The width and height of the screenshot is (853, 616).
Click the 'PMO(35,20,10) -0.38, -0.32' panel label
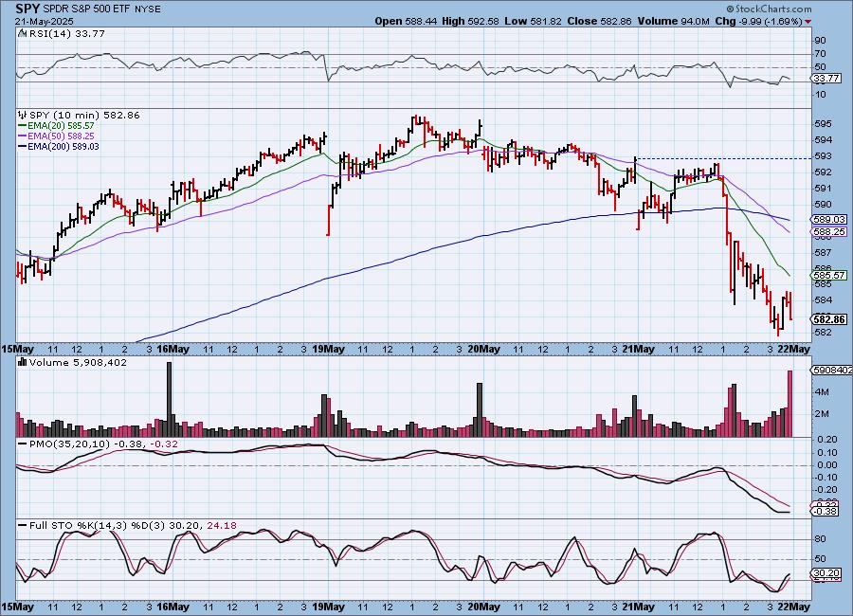[x=103, y=444]
